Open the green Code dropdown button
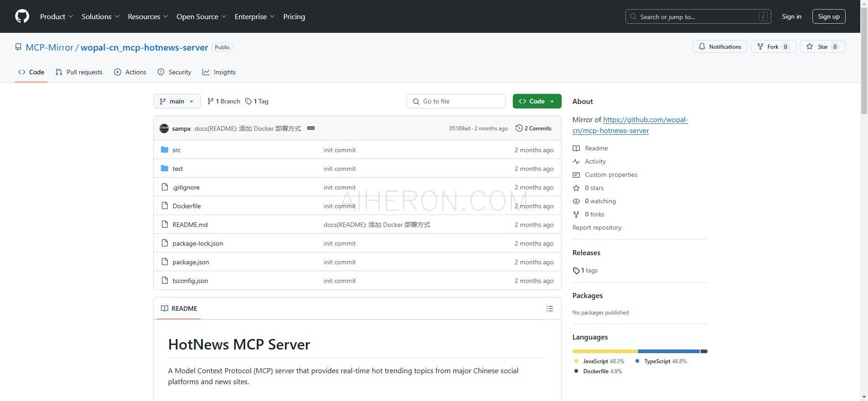 tap(537, 101)
